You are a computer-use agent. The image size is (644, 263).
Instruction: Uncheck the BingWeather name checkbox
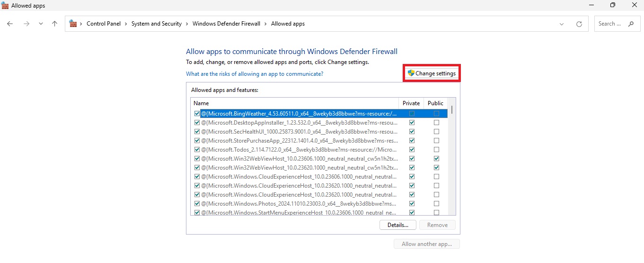(197, 114)
